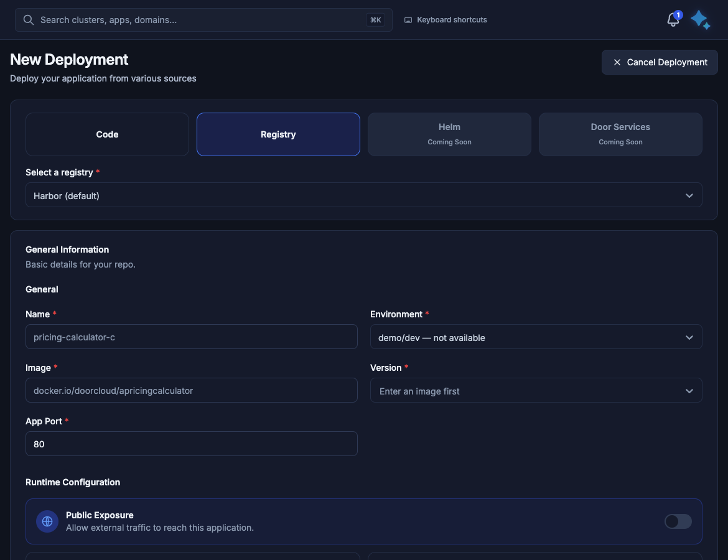
Task: Click the App Port input field
Action: coord(191,444)
